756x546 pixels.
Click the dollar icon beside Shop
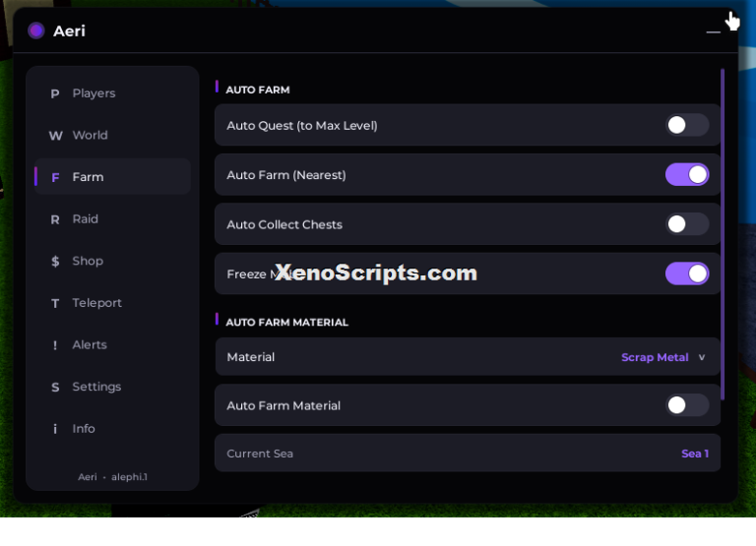point(55,261)
